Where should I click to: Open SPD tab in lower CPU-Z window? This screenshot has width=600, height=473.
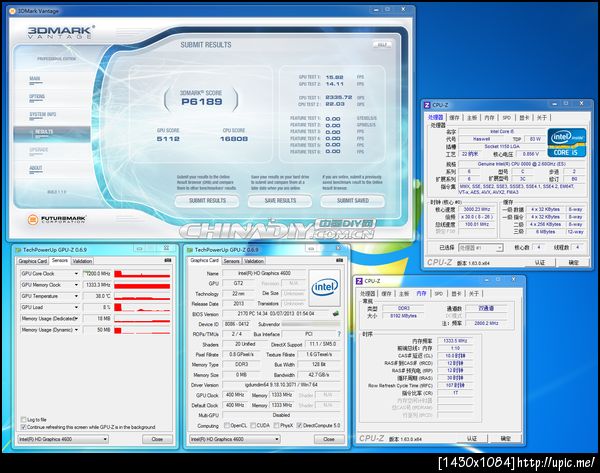(439, 294)
